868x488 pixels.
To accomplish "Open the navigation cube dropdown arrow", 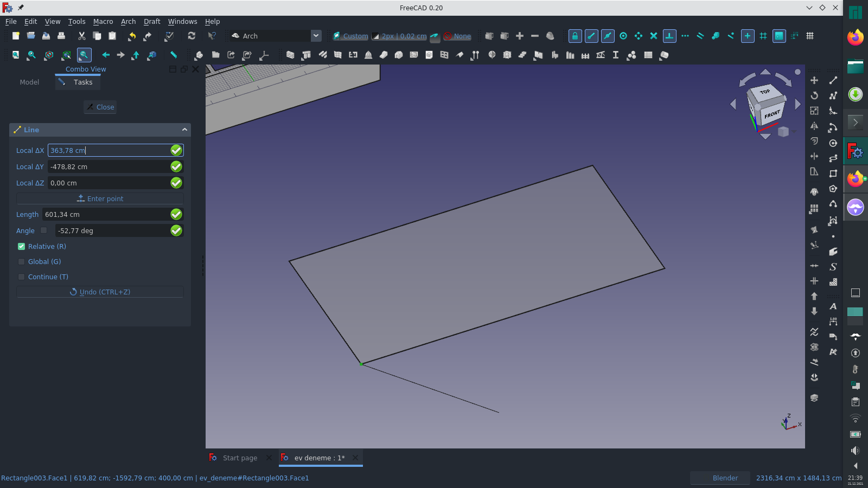I will tap(793, 132).
